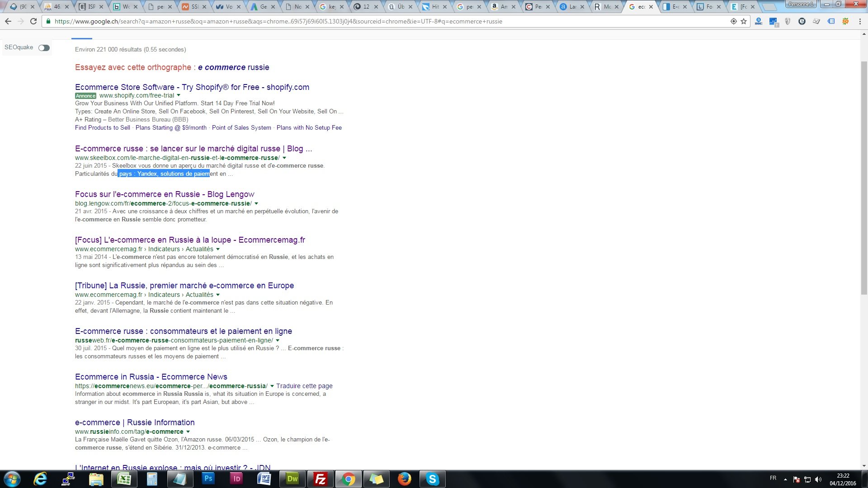The width and height of the screenshot is (868, 488).
Task: Click the round black 'e' extension icon
Action: [x=802, y=21]
